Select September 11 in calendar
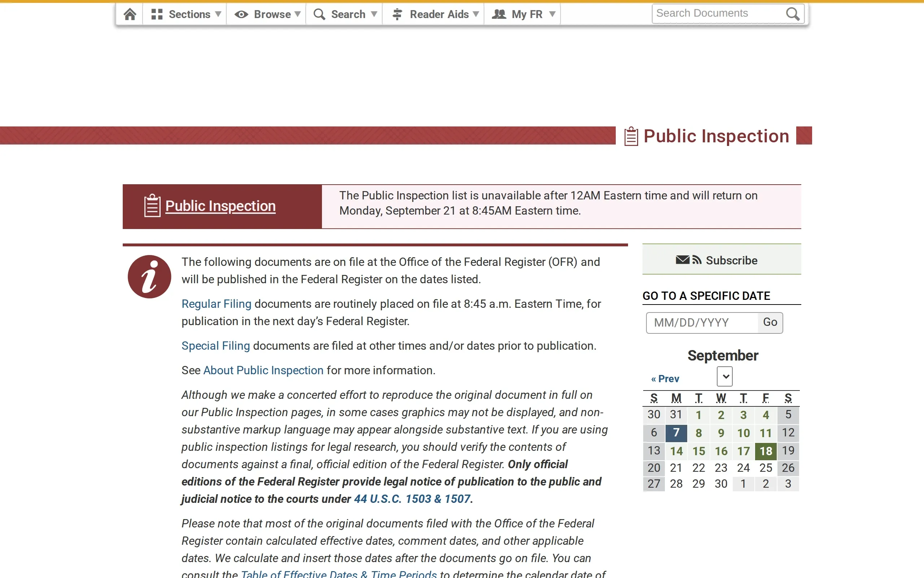Image resolution: width=924 pixels, height=578 pixels. click(766, 433)
